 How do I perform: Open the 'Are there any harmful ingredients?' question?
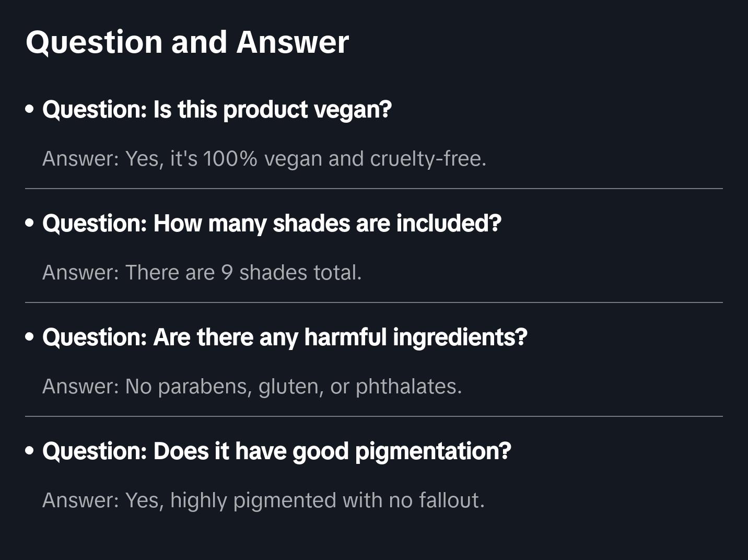[285, 337]
